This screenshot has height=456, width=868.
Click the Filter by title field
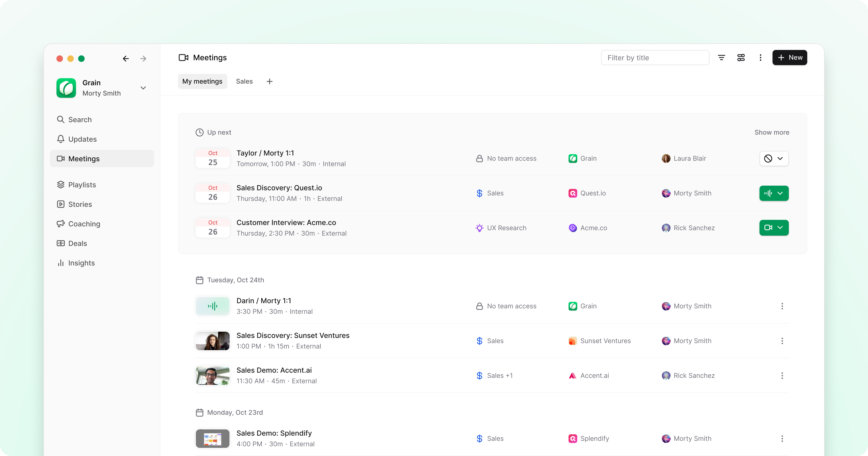[x=655, y=58]
